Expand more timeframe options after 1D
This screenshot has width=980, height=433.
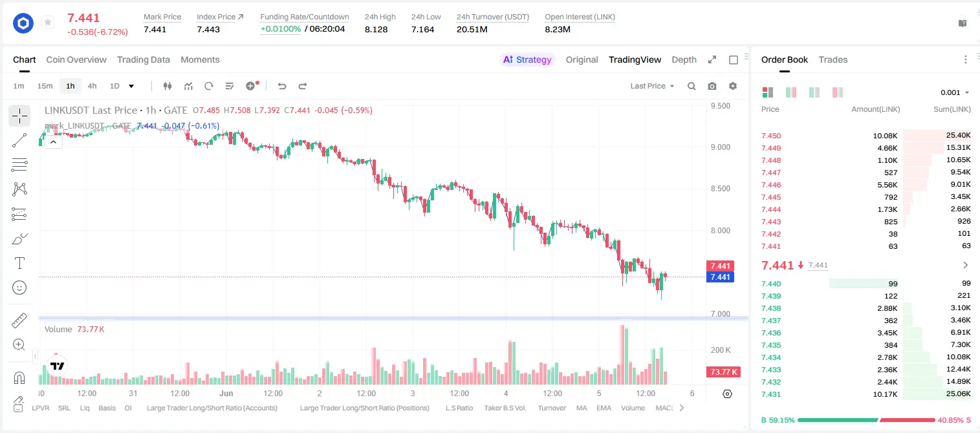coord(131,86)
